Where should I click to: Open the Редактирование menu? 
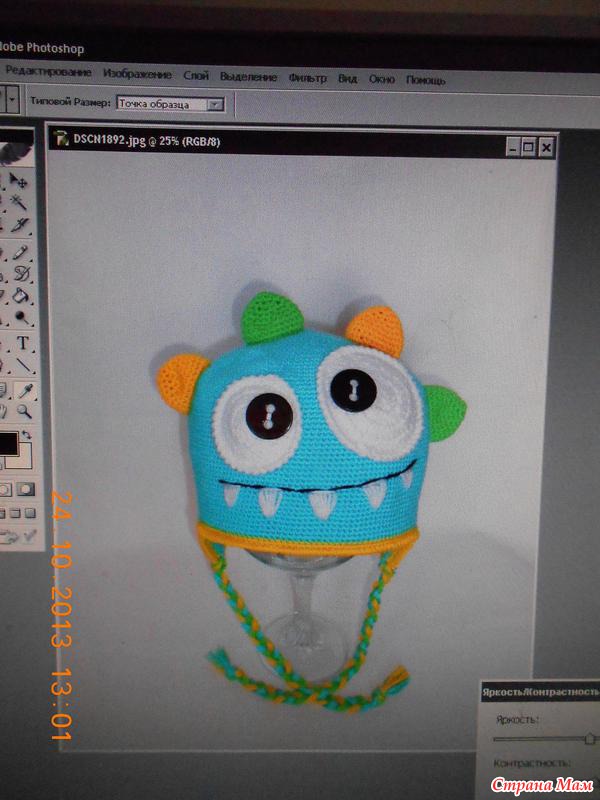click(x=48, y=72)
